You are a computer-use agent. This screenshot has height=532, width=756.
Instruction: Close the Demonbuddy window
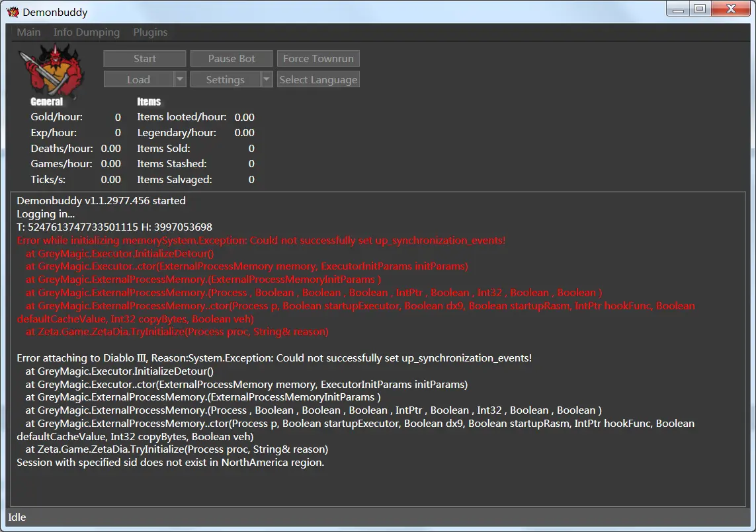pos(731,9)
